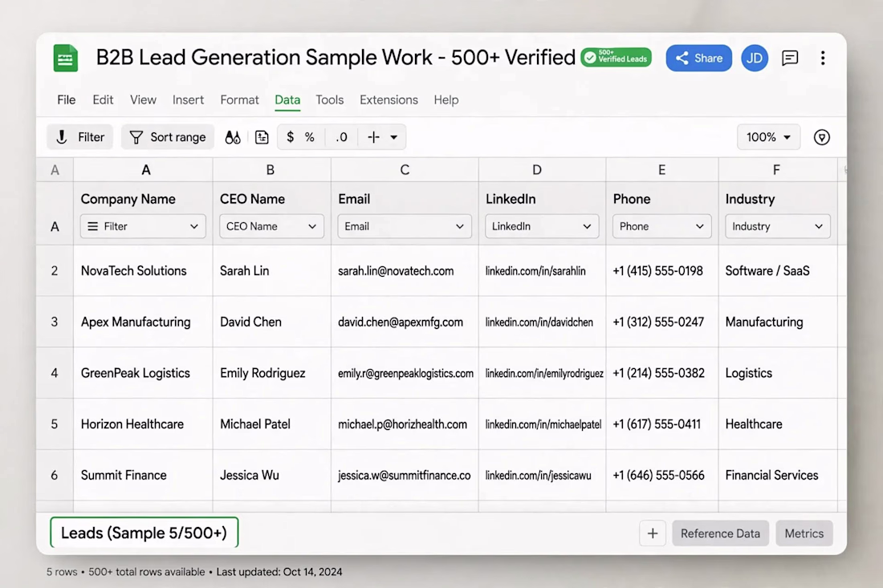Open the JD account avatar
Image resolution: width=883 pixels, height=588 pixels.
click(x=755, y=58)
